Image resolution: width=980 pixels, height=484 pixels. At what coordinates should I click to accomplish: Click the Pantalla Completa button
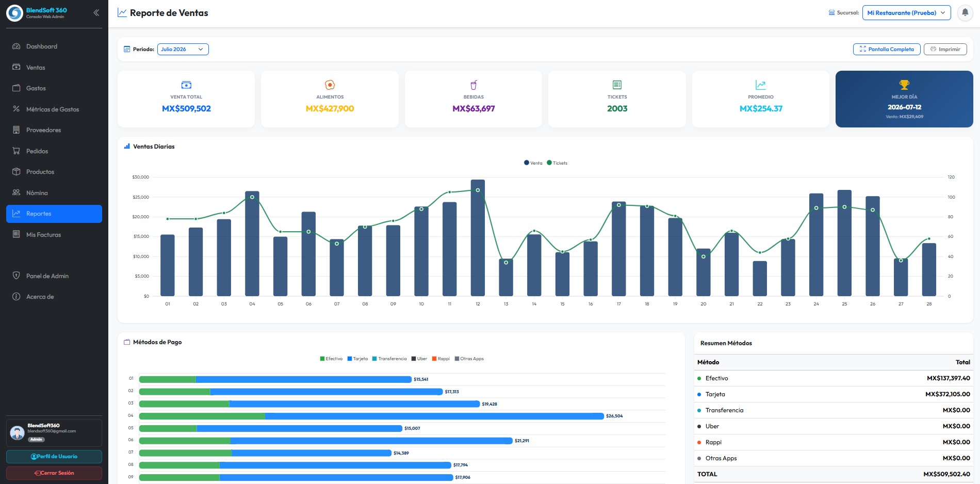[x=887, y=50]
